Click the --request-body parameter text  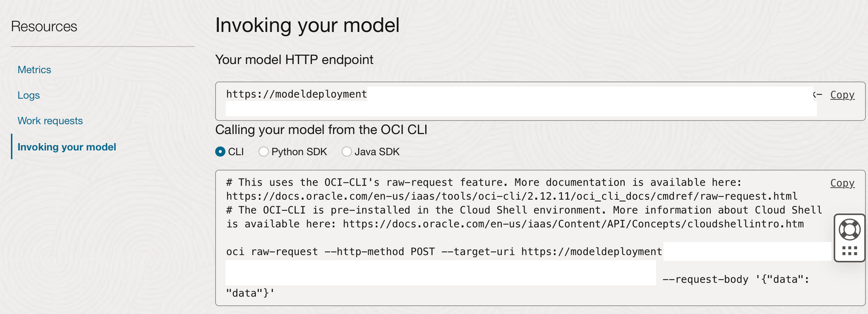705,279
